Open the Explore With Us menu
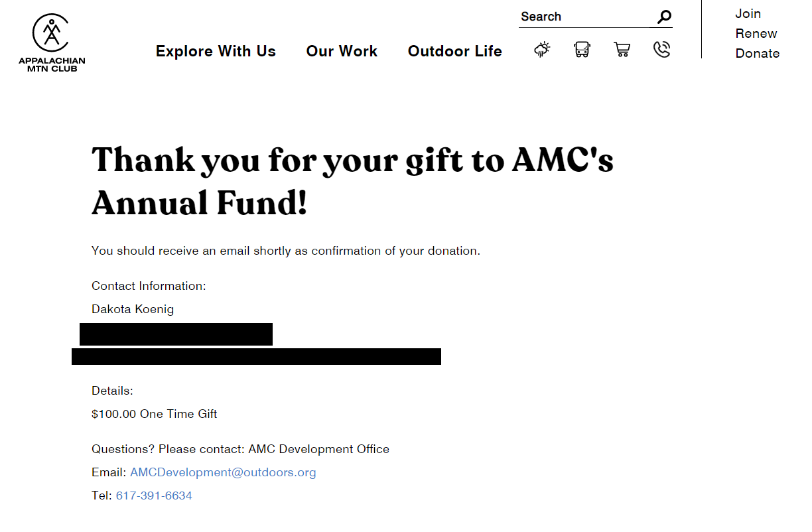812x532 pixels. point(216,51)
